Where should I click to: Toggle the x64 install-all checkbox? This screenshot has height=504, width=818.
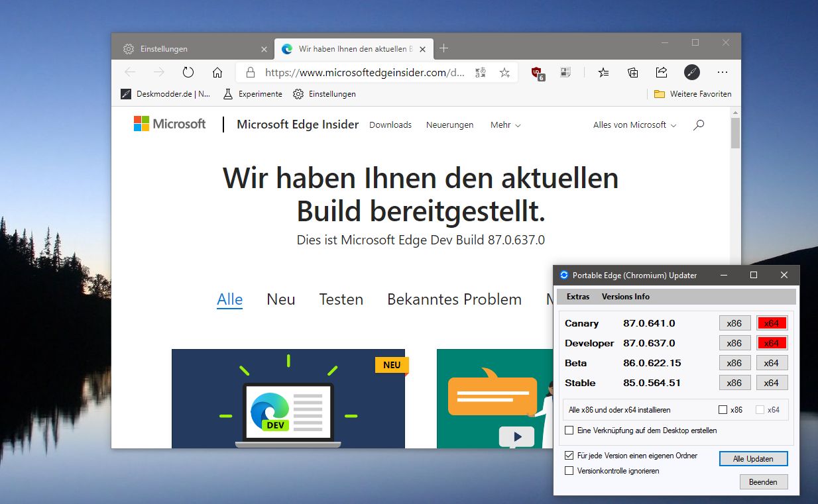coord(760,410)
